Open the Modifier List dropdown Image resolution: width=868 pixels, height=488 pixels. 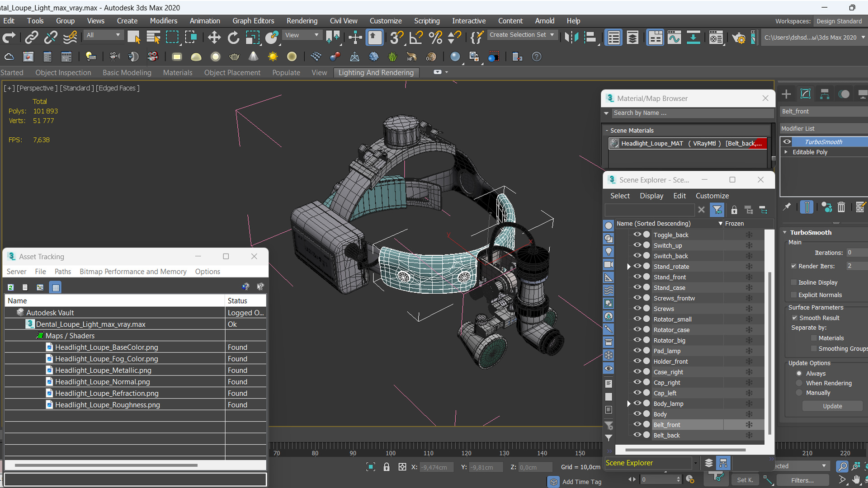pyautogui.click(x=824, y=129)
